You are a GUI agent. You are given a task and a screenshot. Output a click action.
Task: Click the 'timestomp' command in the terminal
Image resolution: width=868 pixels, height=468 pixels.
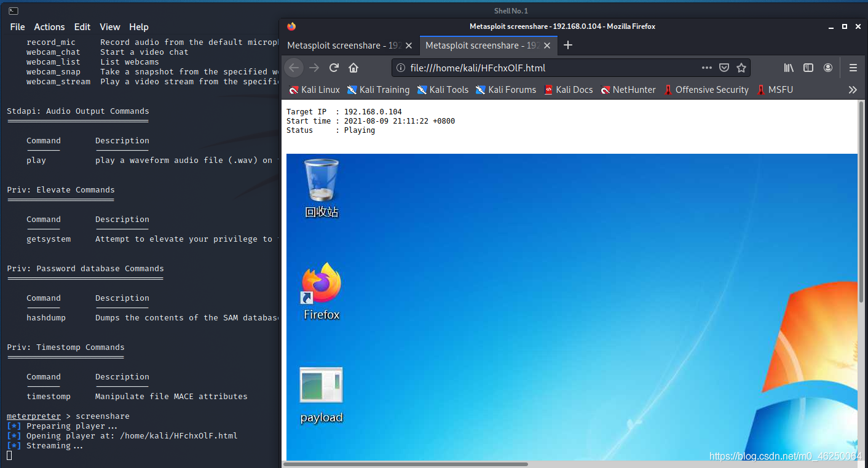(49, 397)
